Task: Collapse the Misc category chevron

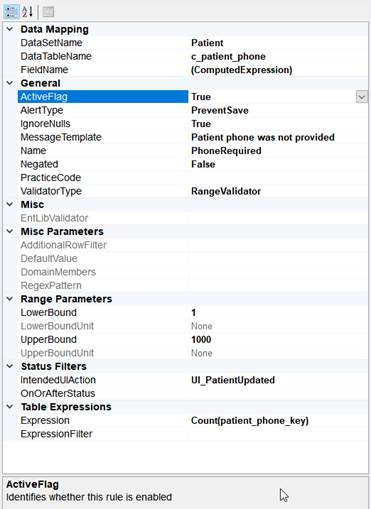Action: [10, 204]
